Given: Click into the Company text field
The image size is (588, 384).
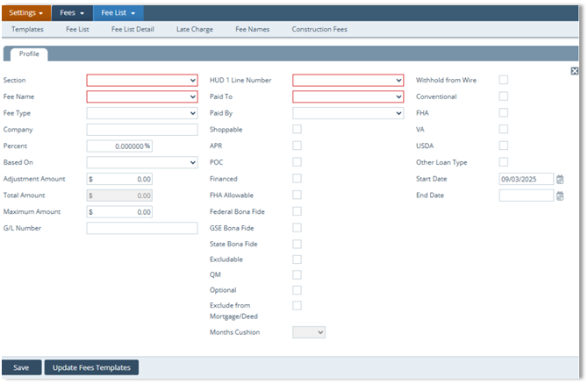Looking at the screenshot, I should click(142, 130).
